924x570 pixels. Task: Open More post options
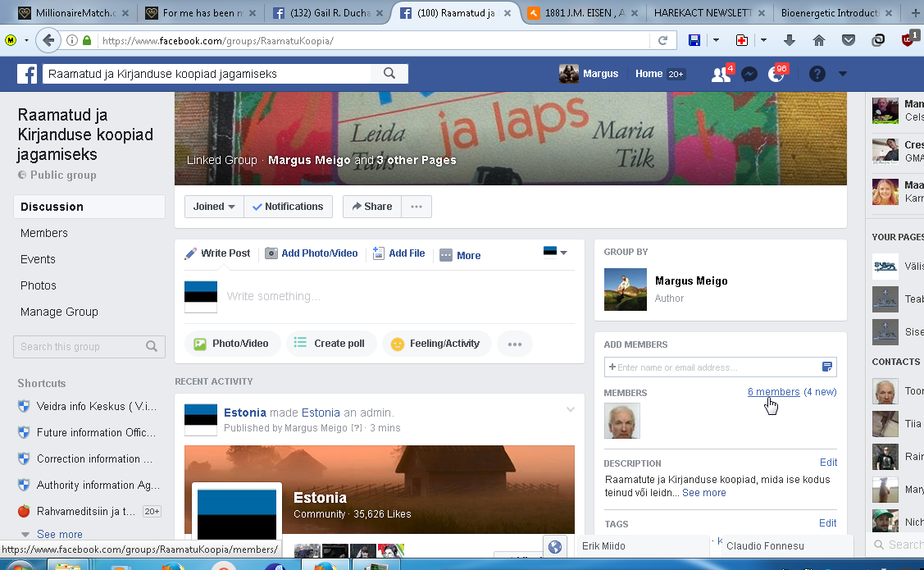460,255
